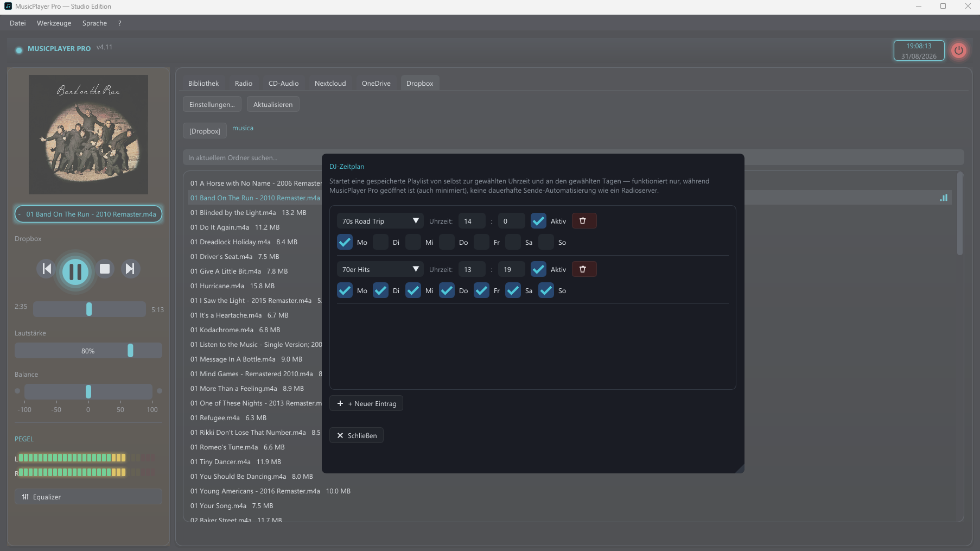Stop playback with the stop button

(105, 269)
